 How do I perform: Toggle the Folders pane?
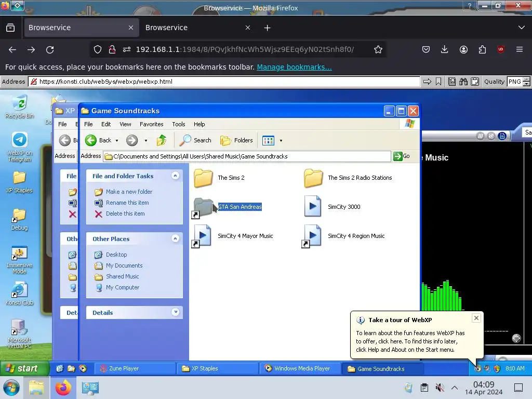[236, 140]
